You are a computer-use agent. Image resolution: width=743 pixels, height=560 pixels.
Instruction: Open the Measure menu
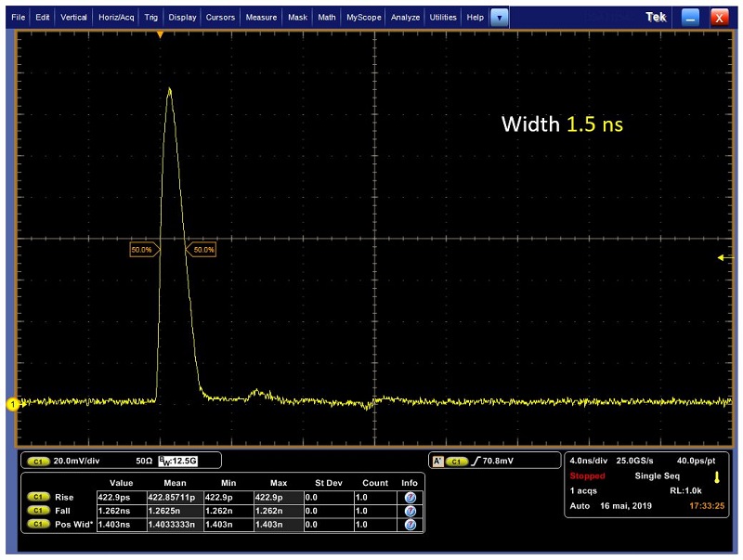pyautogui.click(x=261, y=17)
